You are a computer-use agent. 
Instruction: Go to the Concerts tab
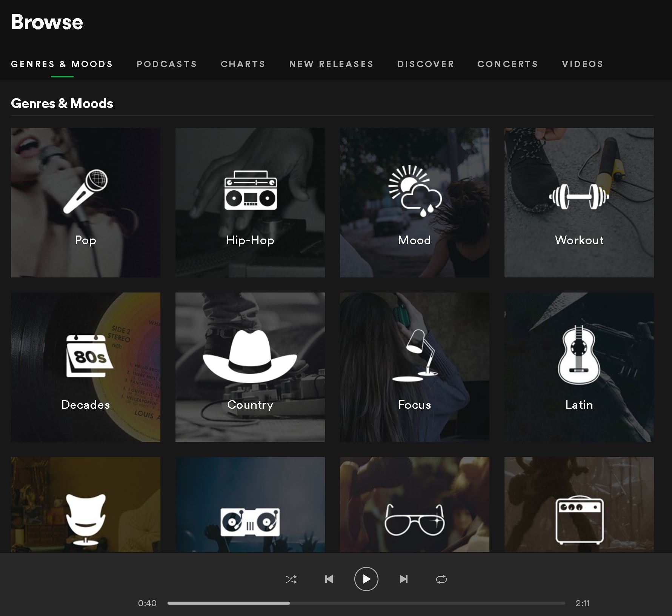tap(507, 64)
